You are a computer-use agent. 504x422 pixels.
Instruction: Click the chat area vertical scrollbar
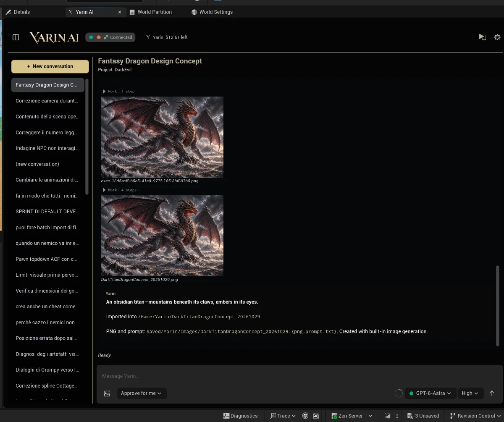coord(498,305)
